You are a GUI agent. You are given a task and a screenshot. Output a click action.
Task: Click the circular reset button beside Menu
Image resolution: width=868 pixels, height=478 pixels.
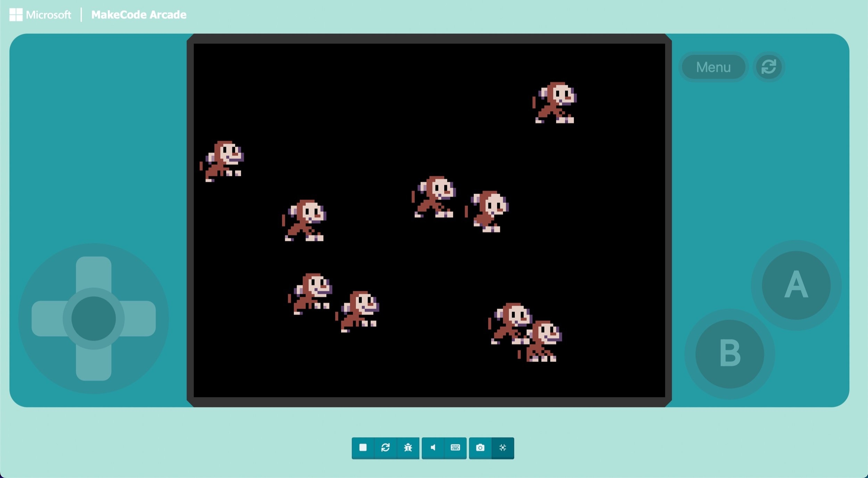[768, 67]
